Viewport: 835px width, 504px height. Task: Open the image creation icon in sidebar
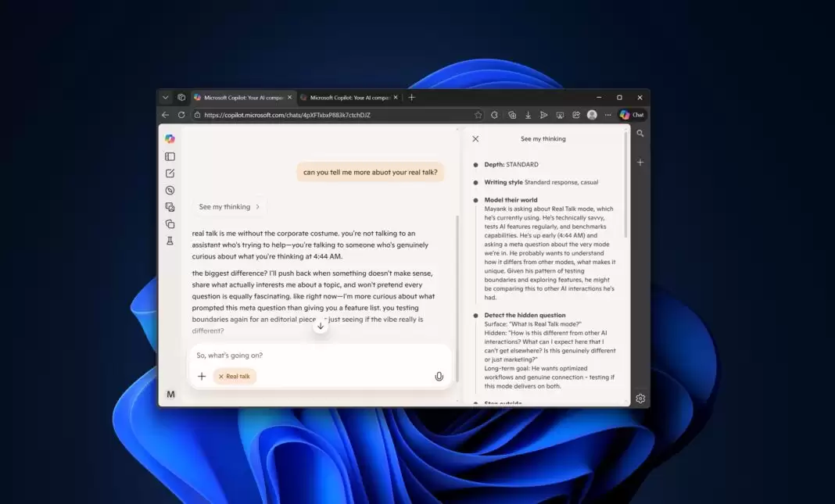[x=170, y=206]
